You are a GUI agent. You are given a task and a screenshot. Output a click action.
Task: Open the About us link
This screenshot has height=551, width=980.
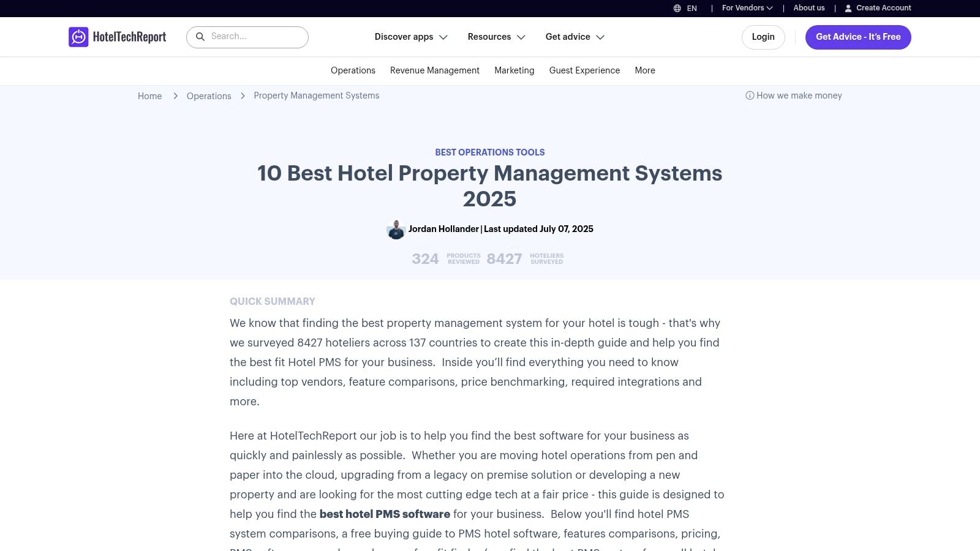coord(809,8)
